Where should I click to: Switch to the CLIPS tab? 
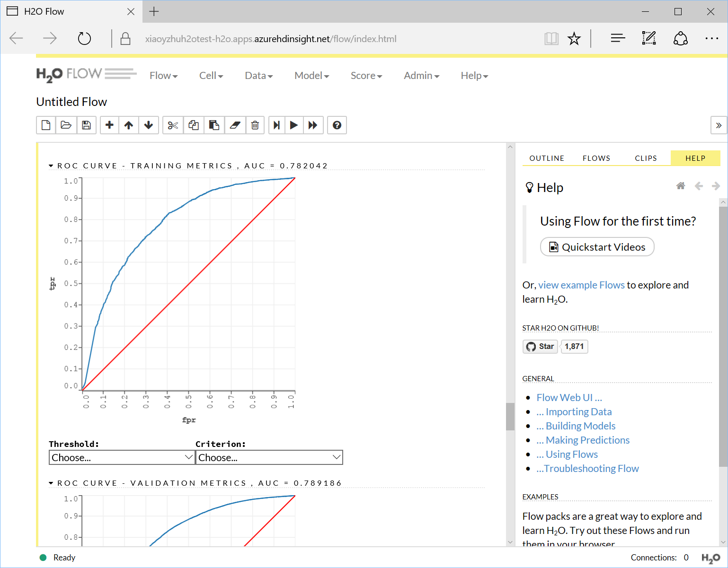(x=646, y=158)
